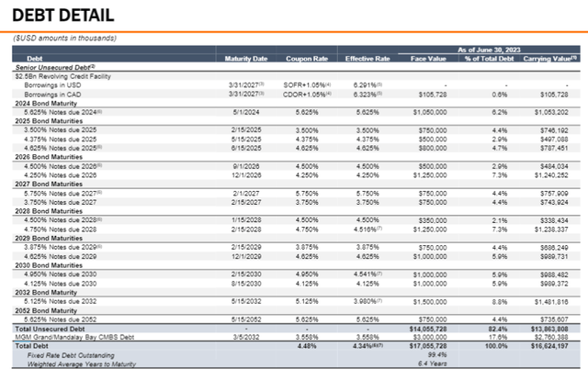Click the Carrying Value column header
This screenshot has width=588, height=369.
(x=549, y=59)
